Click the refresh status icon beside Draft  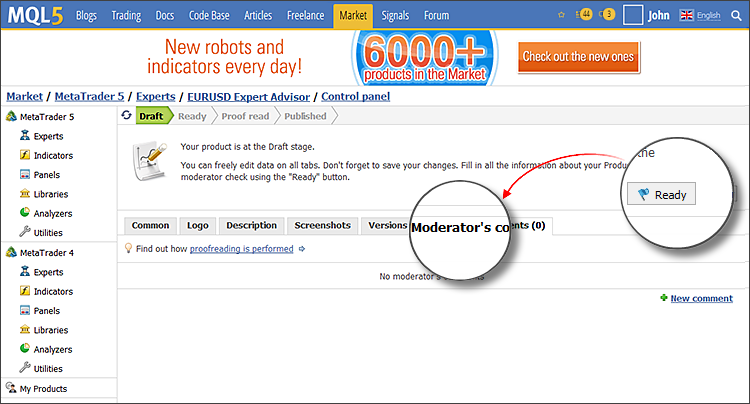click(x=126, y=115)
